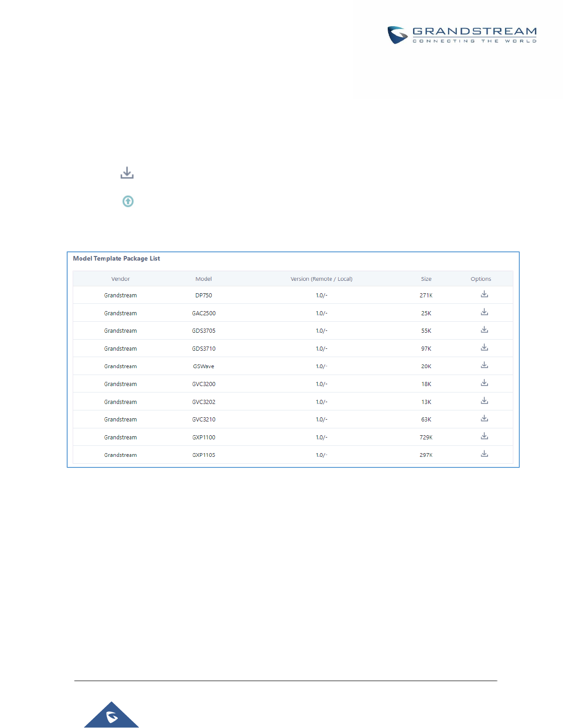The width and height of the screenshot is (563, 728).
Task: Click the 97K size value
Action: pyautogui.click(x=426, y=349)
